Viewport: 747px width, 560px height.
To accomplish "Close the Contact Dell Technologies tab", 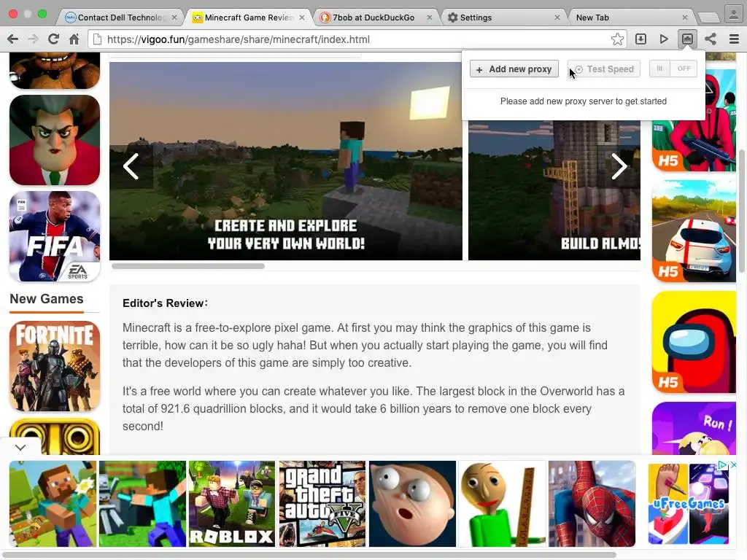I will (x=174, y=17).
